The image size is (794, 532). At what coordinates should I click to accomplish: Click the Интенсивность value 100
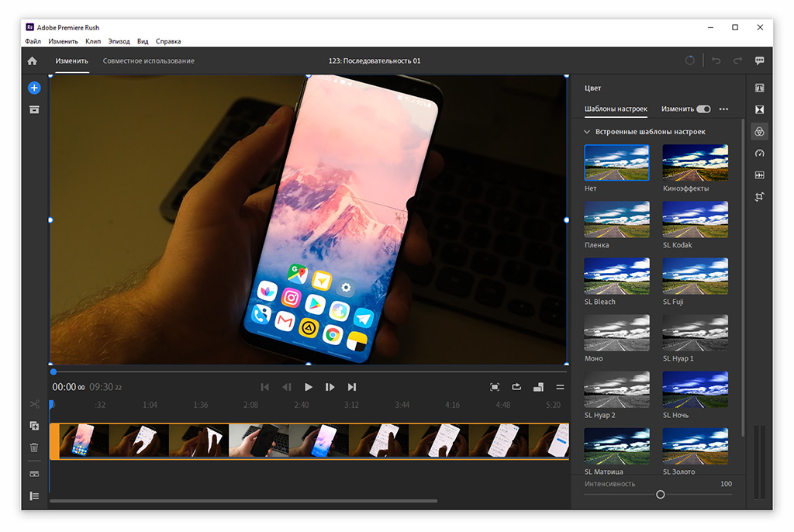[x=726, y=484]
